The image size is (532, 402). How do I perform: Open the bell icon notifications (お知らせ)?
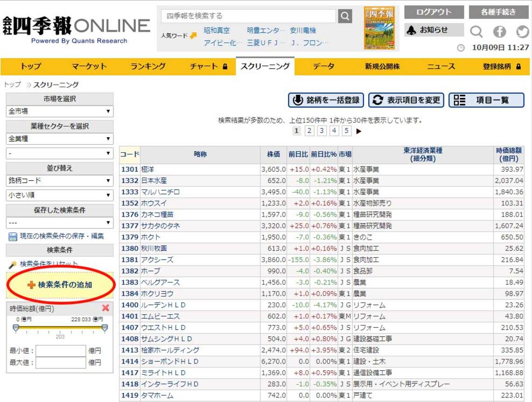point(434,30)
